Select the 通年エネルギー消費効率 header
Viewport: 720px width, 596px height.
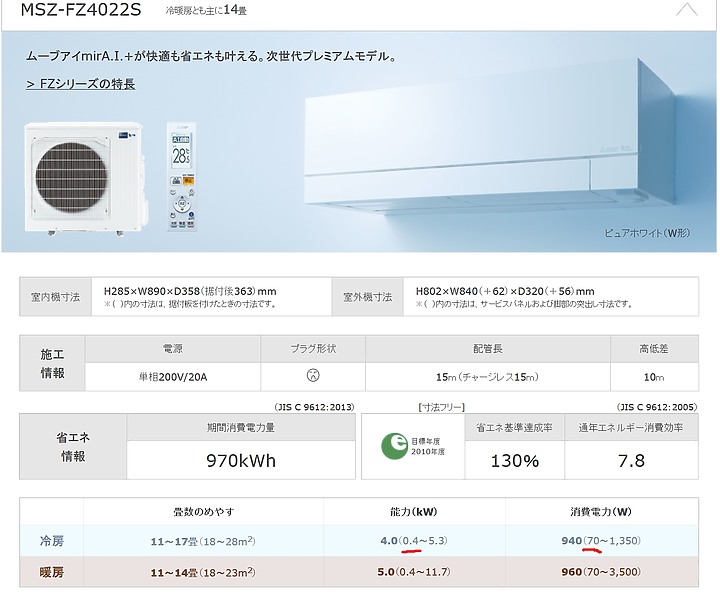point(631,427)
